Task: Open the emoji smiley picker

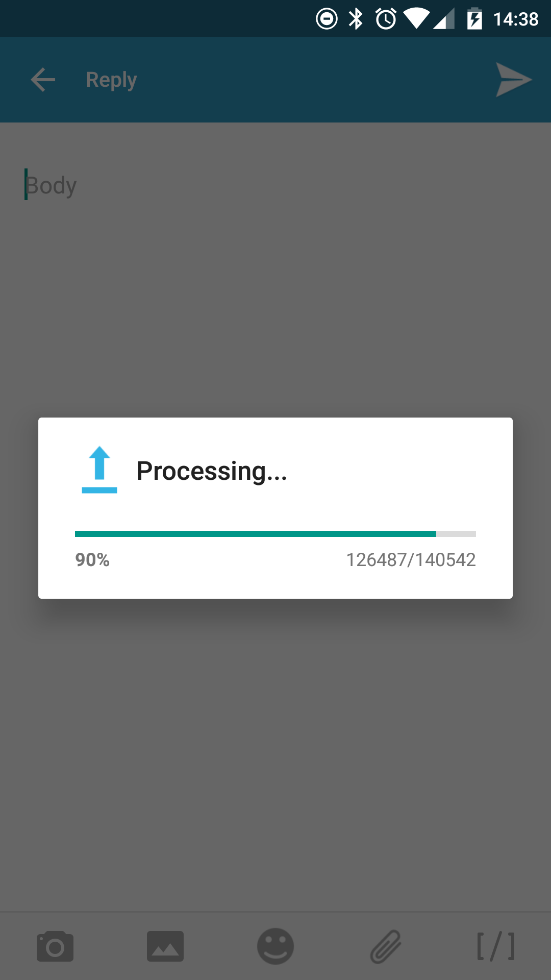Action: (x=275, y=946)
